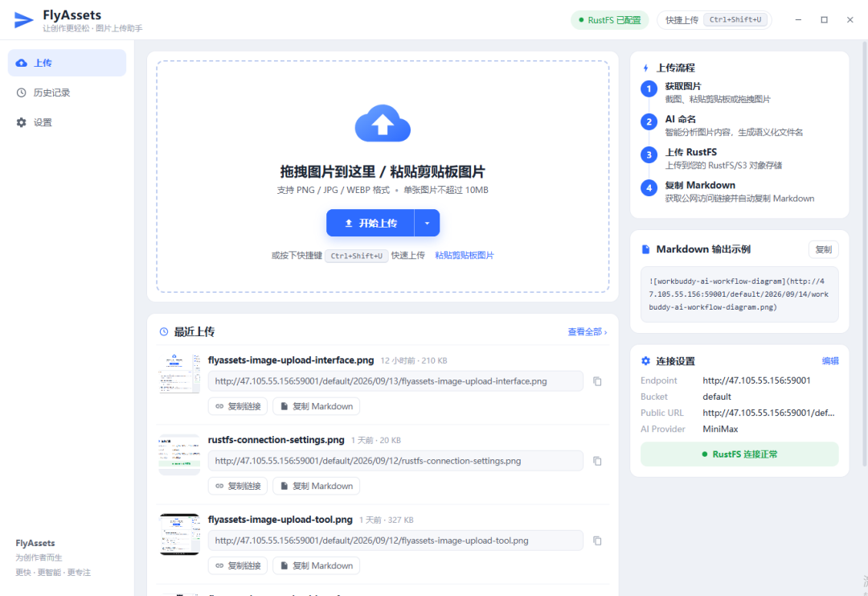Image resolution: width=868 pixels, height=596 pixels.
Task: Click the 历史记录 clock icon in sidebar
Action: [21, 92]
